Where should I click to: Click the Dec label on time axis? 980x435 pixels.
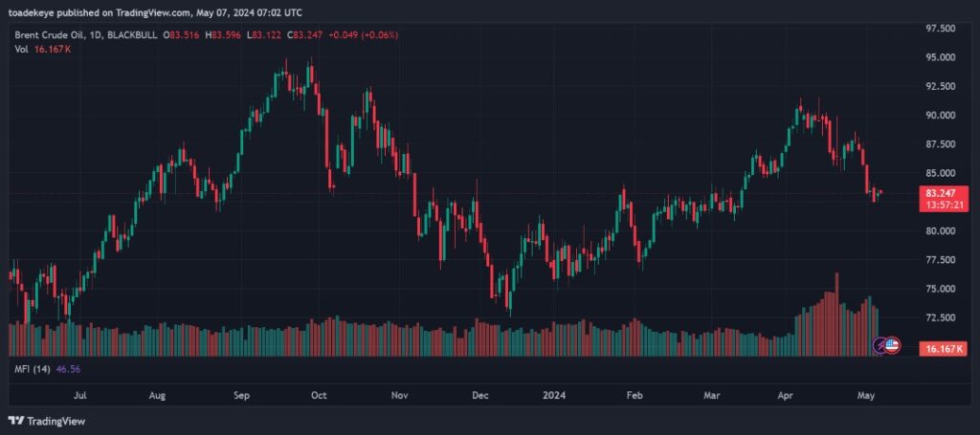480,394
